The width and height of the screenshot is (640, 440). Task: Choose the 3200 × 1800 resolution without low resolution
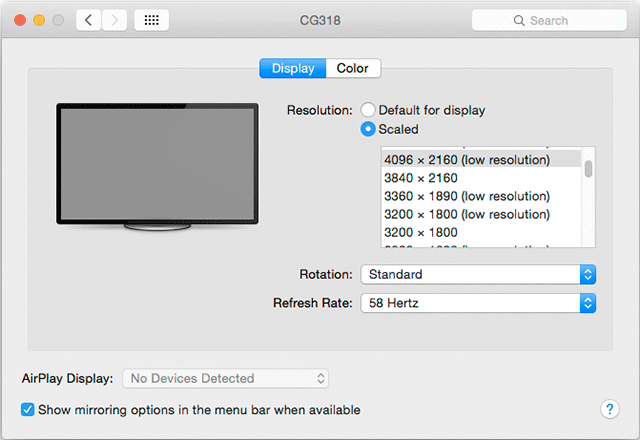click(x=481, y=232)
